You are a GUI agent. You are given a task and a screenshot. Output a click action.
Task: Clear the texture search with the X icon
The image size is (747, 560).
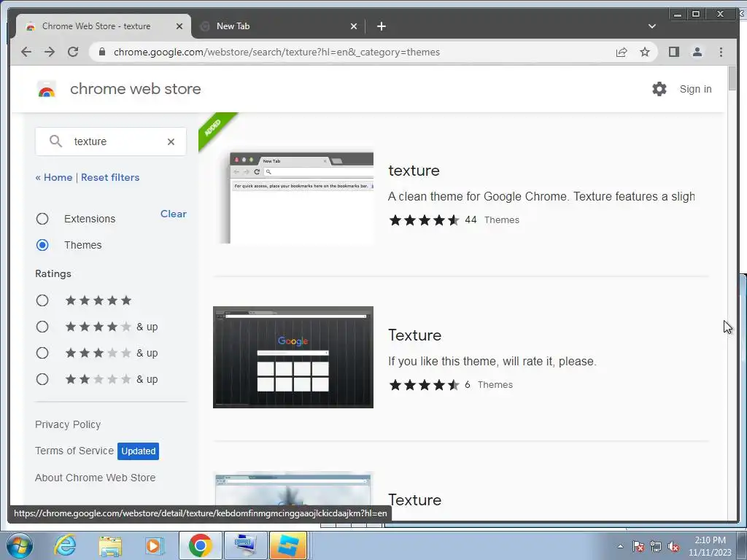click(x=171, y=141)
